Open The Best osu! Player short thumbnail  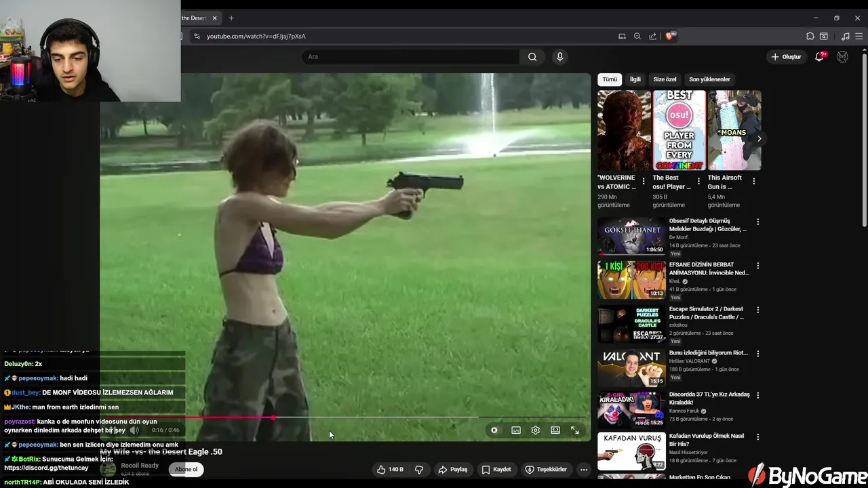point(679,130)
